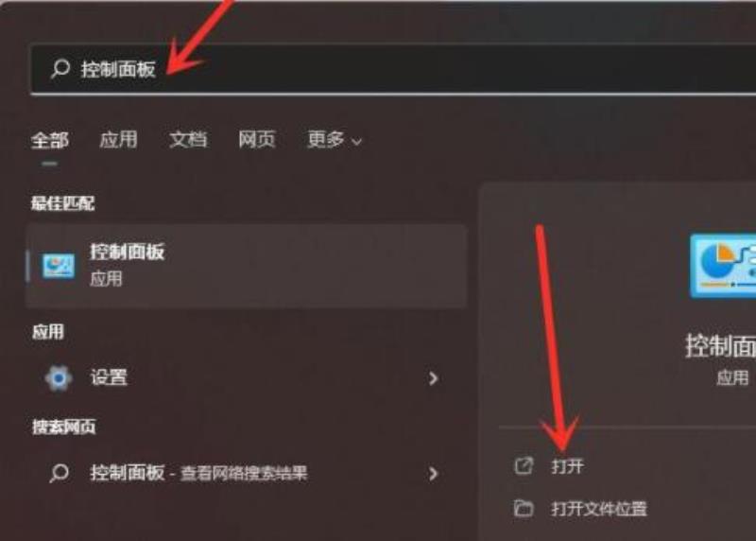This screenshot has height=541, width=756.
Task: Click the 控制面板 app icon in best match
Action: (x=59, y=266)
